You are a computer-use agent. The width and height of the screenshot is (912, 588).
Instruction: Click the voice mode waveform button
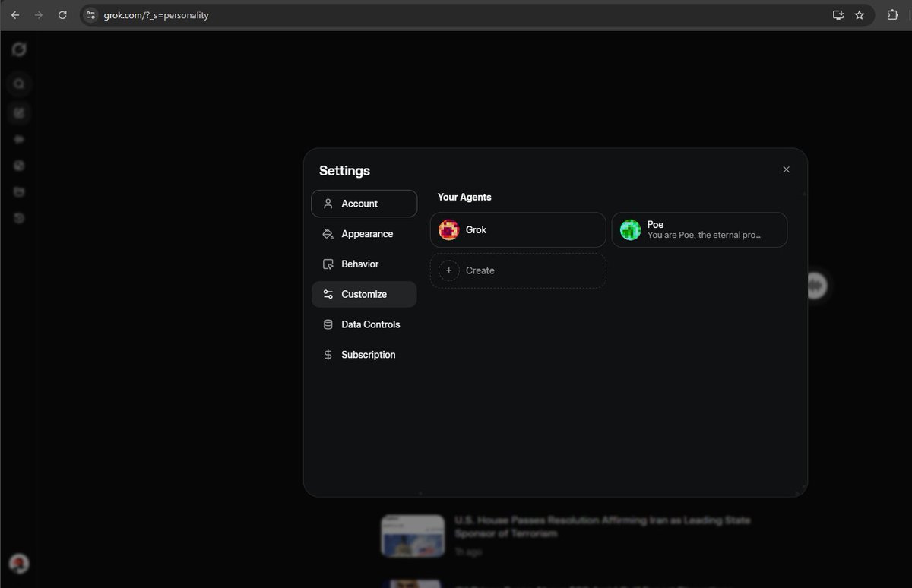click(815, 286)
